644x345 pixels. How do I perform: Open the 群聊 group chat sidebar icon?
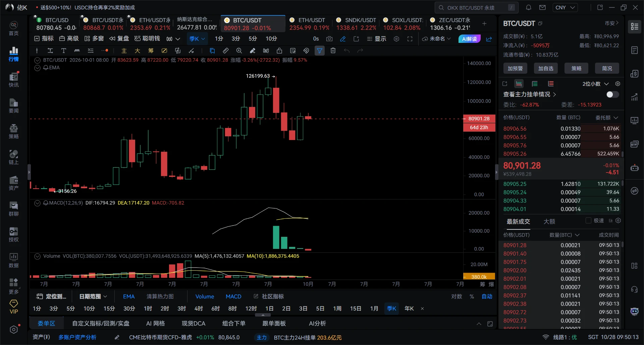(13, 209)
